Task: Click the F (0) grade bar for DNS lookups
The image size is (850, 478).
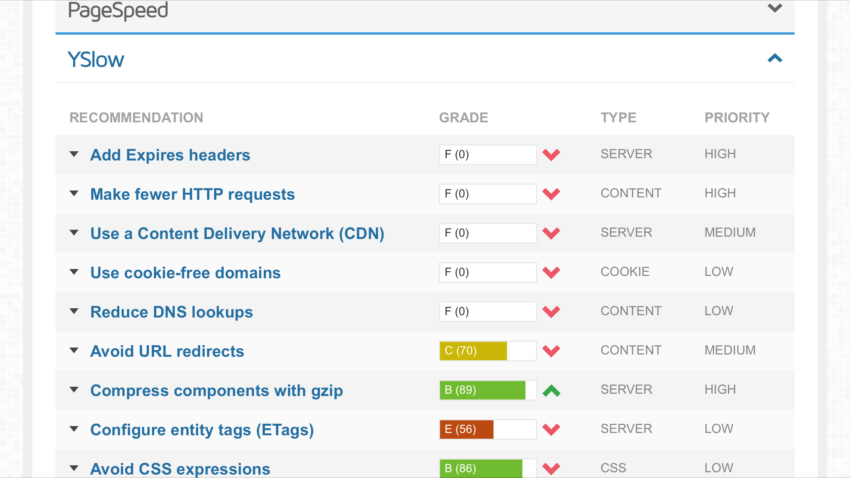Action: [x=487, y=312]
